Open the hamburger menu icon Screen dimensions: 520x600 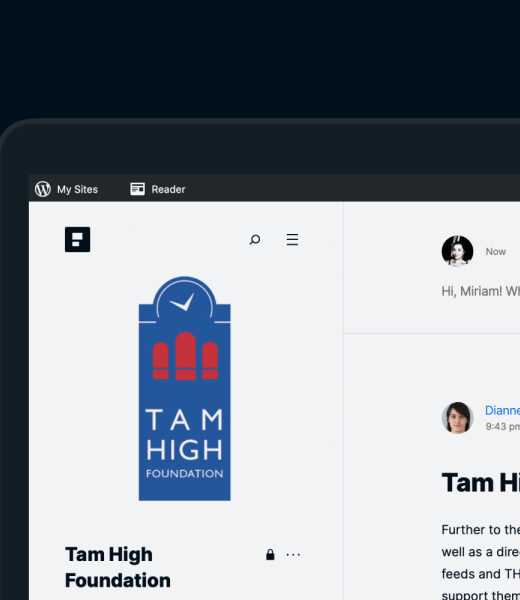pyautogui.click(x=292, y=240)
